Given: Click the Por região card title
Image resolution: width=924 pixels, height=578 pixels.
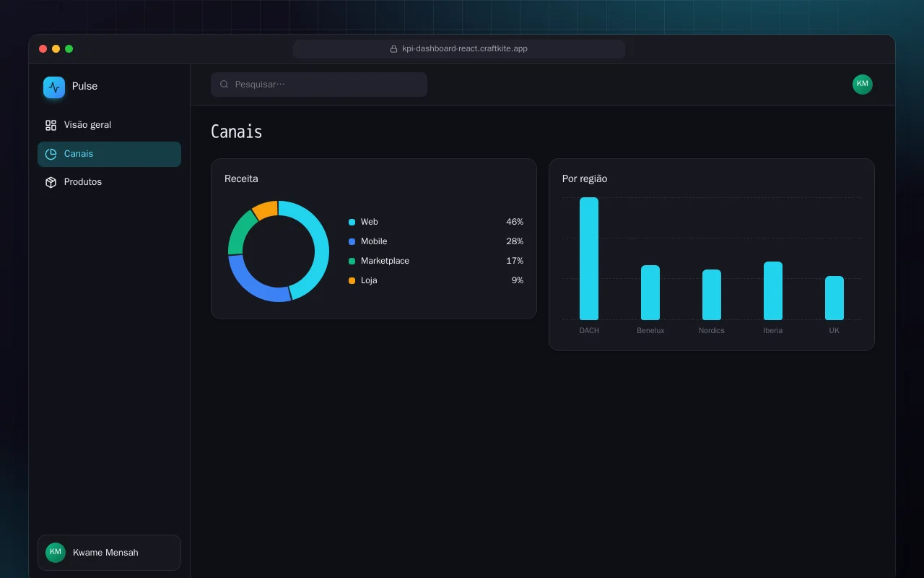Looking at the screenshot, I should point(585,178).
